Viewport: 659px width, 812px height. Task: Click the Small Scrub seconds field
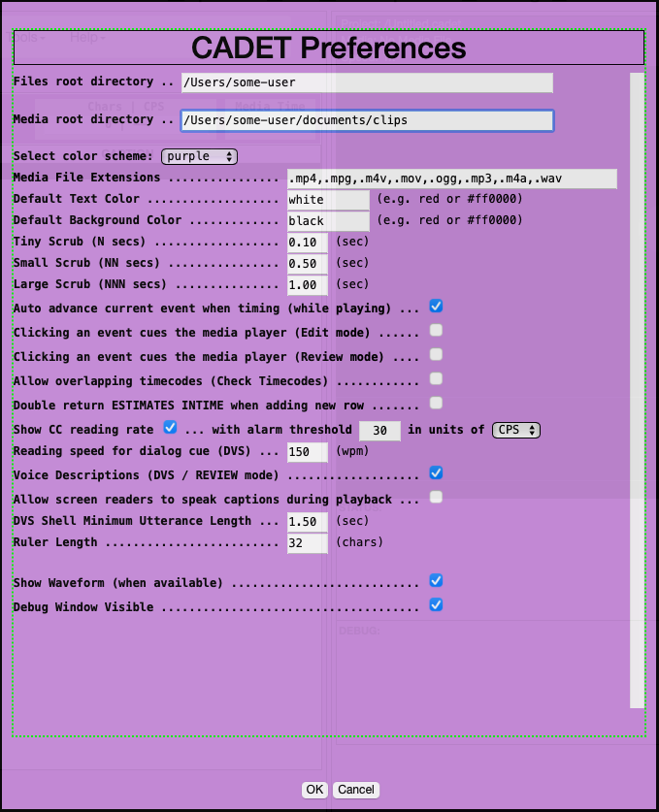click(x=308, y=264)
